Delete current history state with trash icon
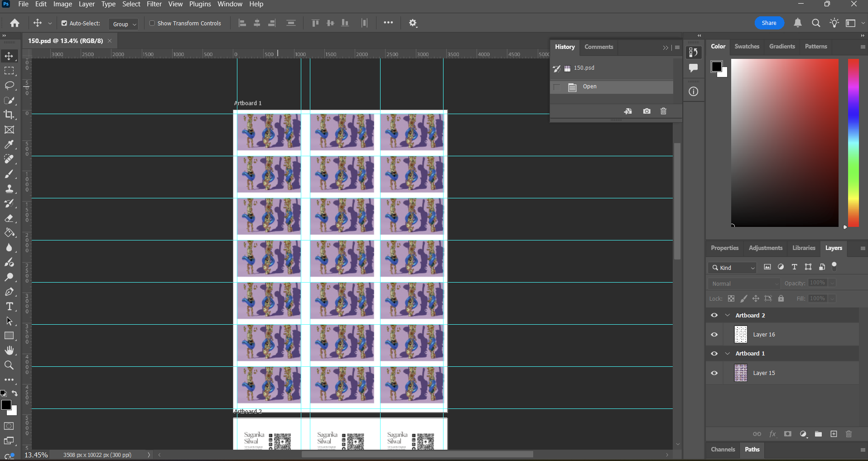 663,111
